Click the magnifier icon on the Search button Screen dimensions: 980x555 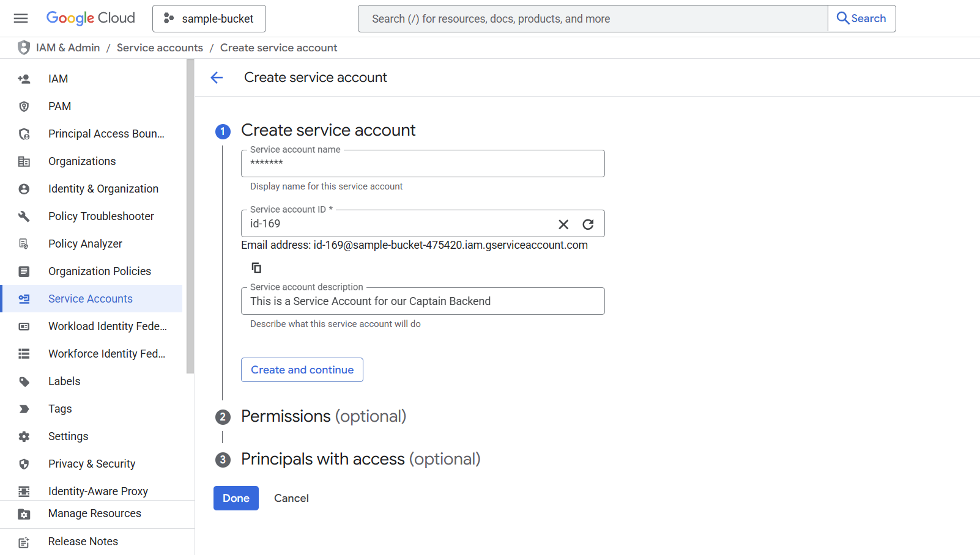click(x=844, y=18)
